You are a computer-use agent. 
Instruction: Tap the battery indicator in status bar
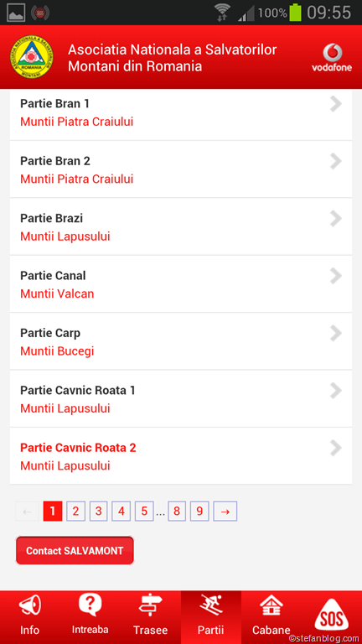tap(295, 13)
